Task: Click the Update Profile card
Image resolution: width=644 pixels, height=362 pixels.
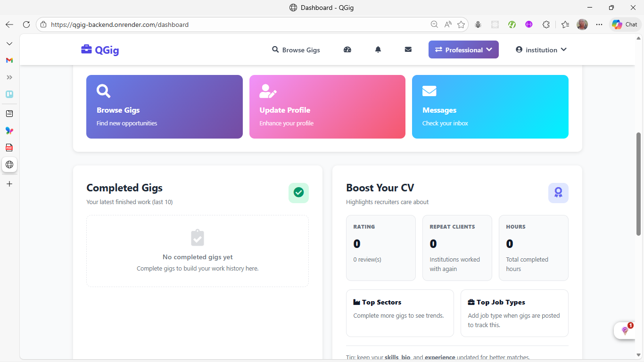Action: [x=327, y=107]
